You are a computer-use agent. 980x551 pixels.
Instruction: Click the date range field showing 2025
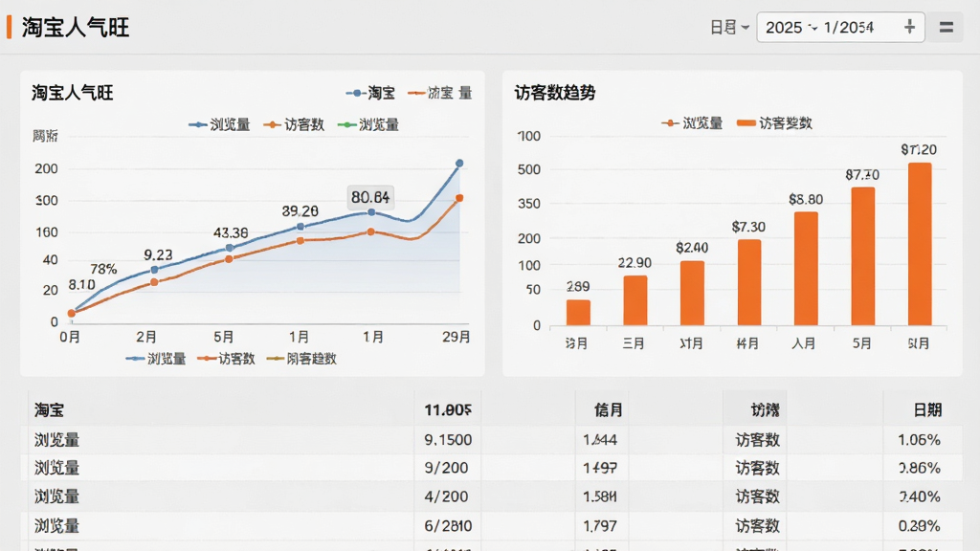(840, 28)
